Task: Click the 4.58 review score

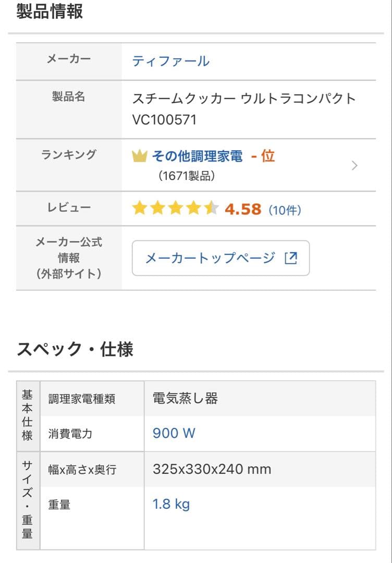Action: point(242,209)
